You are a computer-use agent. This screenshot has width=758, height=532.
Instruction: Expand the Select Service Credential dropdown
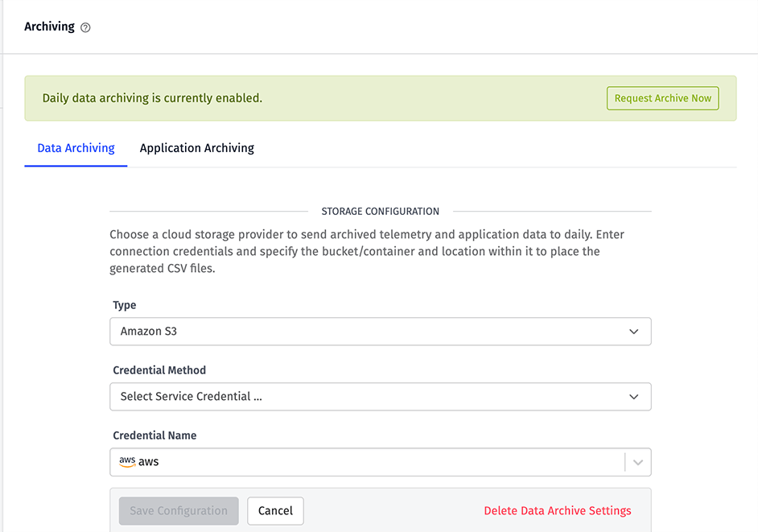[380, 397]
